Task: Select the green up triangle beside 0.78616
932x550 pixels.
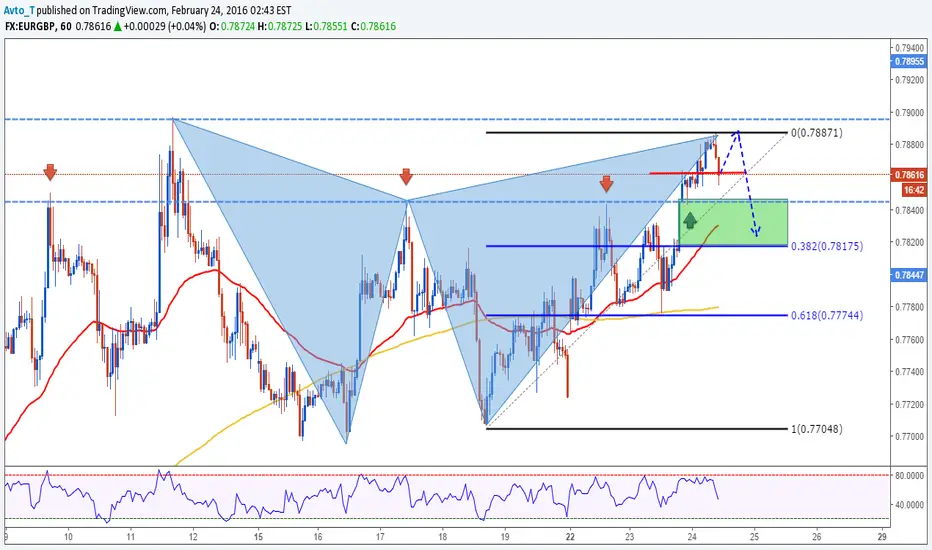Action: [118, 26]
